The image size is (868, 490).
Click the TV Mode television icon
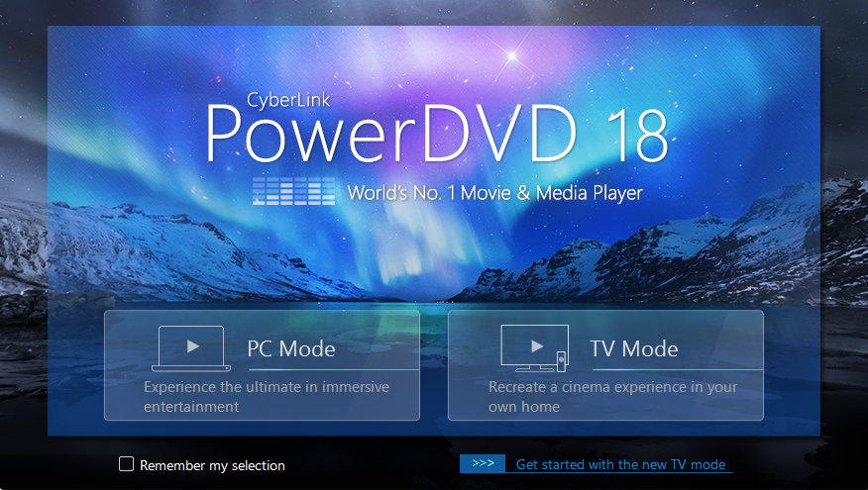coord(535,347)
